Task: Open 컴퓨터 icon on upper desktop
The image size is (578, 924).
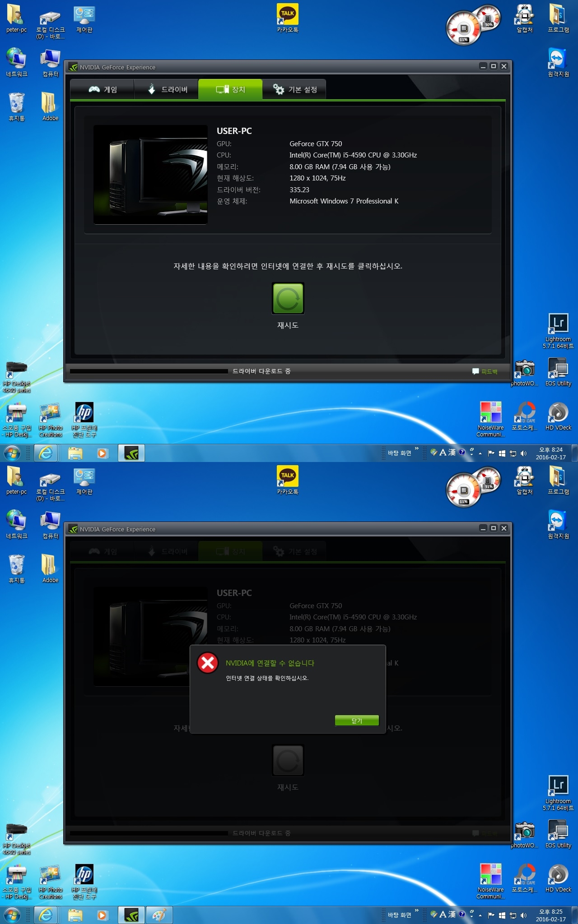Action: (x=50, y=62)
